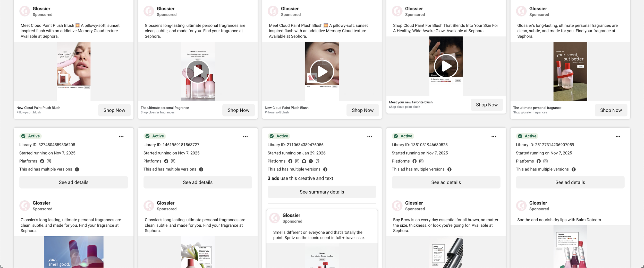This screenshot has width=644, height=268.
Task: Click the Messenger platform icon on the Jan 29 ad
Action: 310,161
